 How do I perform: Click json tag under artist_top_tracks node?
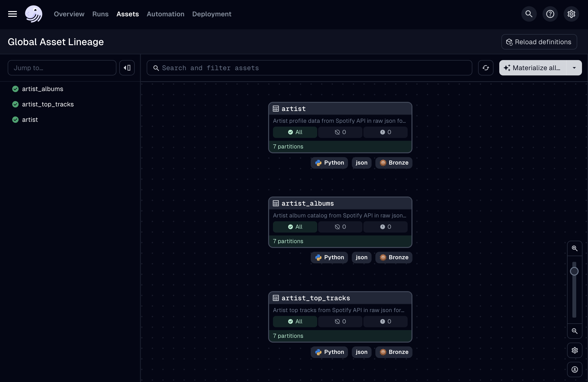[x=361, y=352]
